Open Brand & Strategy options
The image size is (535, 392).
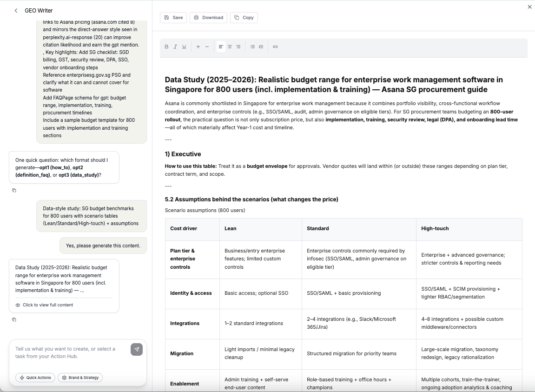80,378
